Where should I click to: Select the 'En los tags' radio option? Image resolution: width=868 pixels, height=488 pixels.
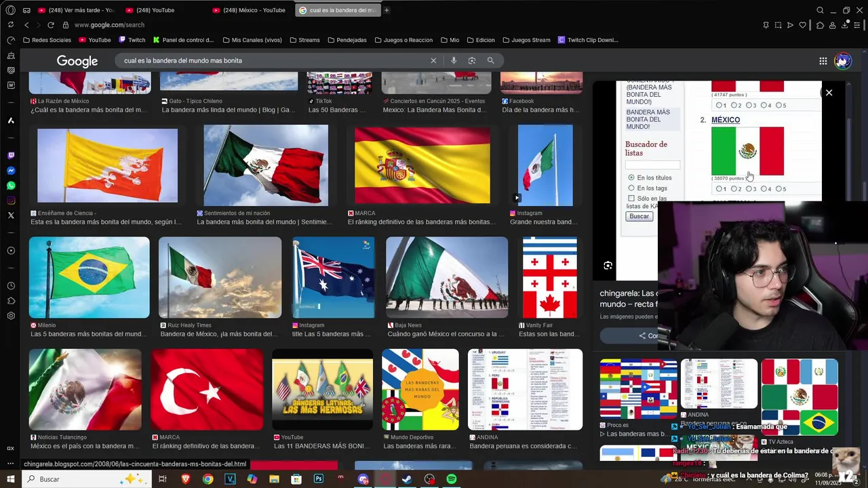pos(631,188)
